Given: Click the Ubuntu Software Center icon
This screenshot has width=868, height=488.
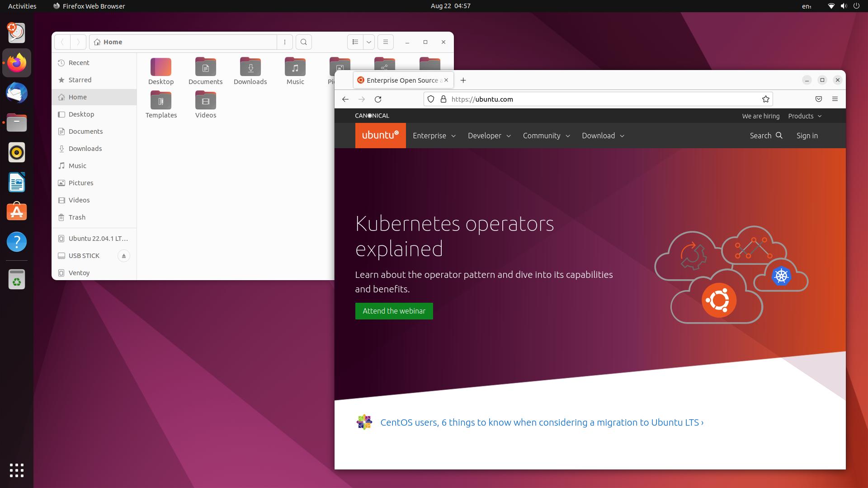Looking at the screenshot, I should coord(16,211).
